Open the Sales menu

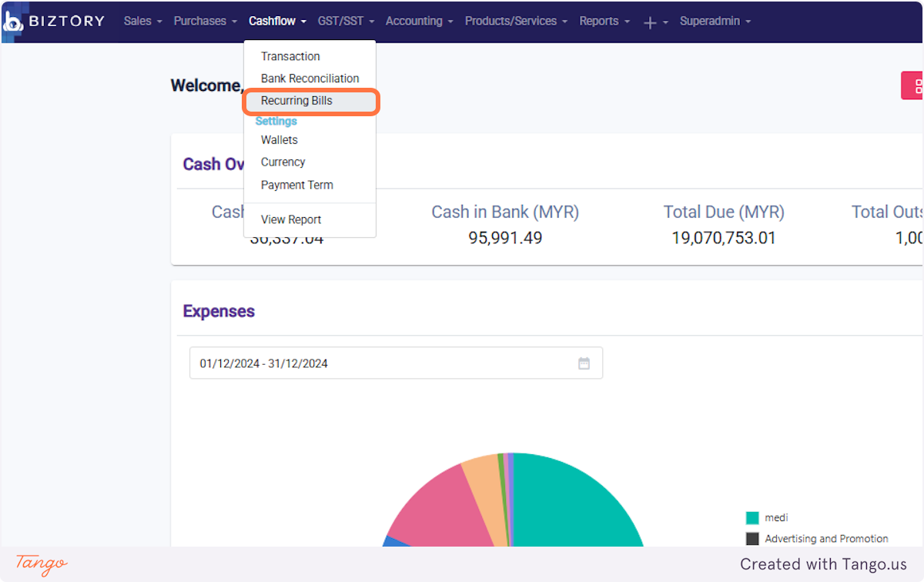coord(142,22)
